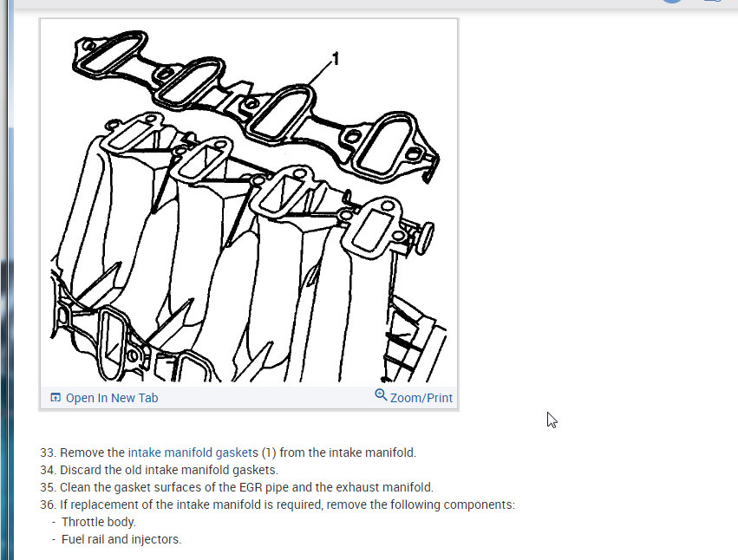Select step 35 text about EGR pipe
Viewport: 738px width, 560px height.
237,487
